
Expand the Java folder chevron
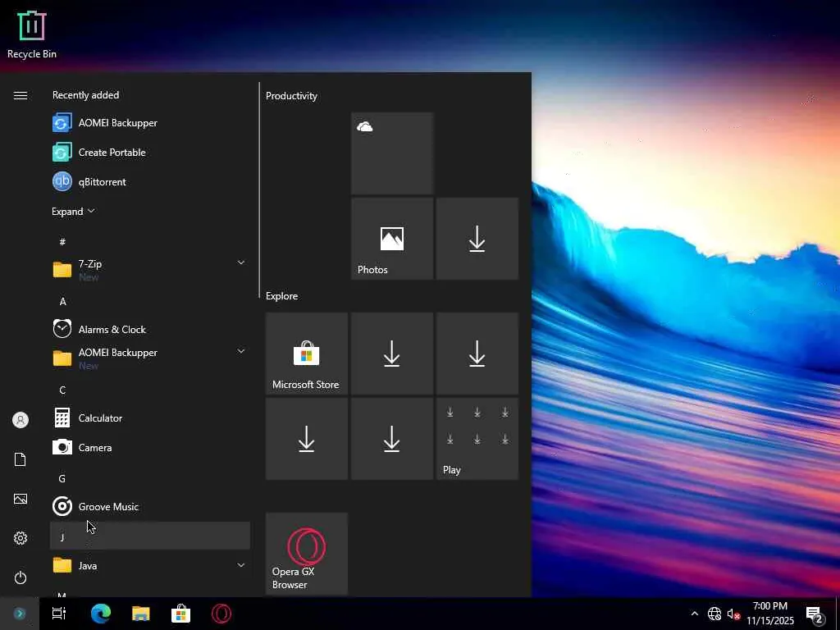coord(240,565)
